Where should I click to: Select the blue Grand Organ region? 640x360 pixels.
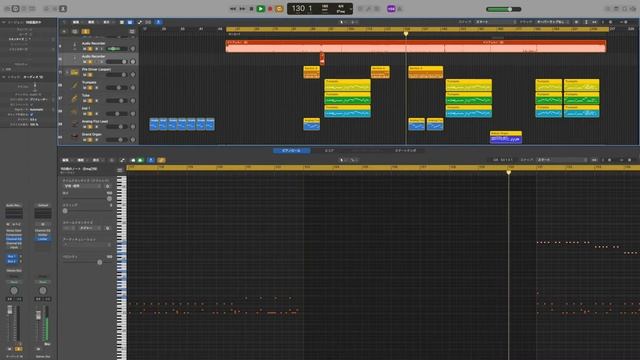tap(506, 137)
